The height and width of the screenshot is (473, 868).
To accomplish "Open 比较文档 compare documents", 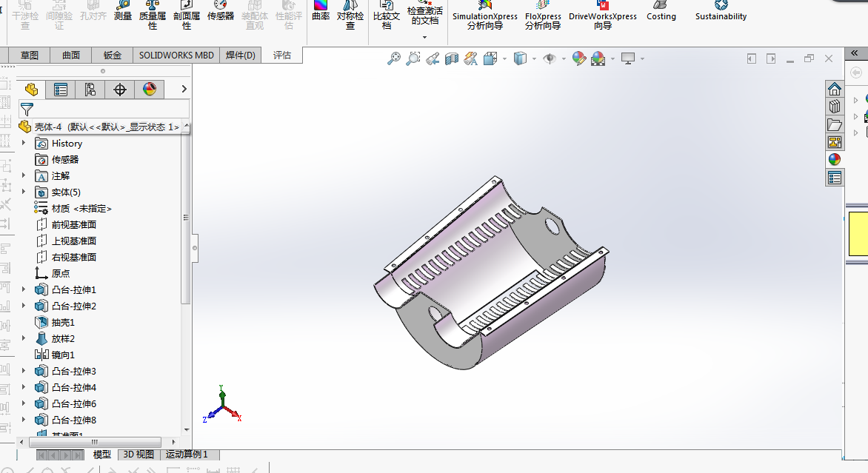I will click(x=387, y=15).
